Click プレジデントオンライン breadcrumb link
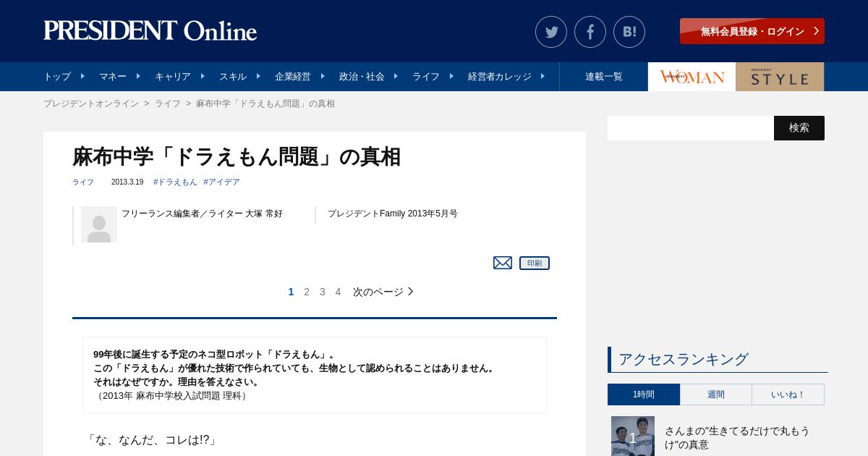 tap(91, 104)
